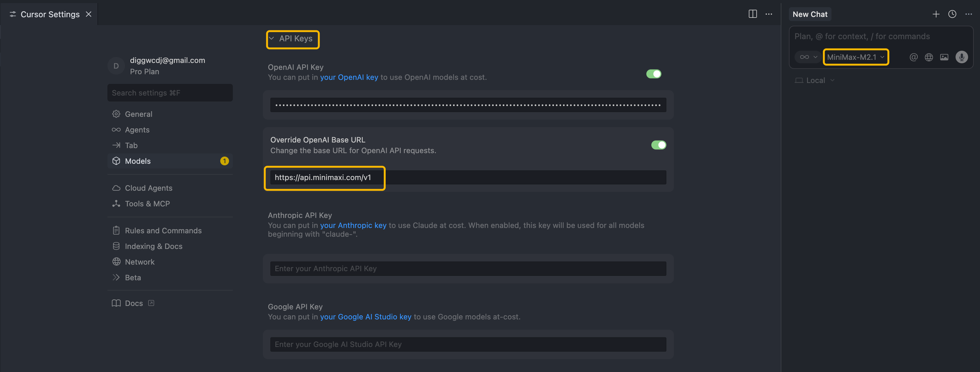Close the Cursor Settings tab
Screen dimensions: 980x372
tap(89, 14)
